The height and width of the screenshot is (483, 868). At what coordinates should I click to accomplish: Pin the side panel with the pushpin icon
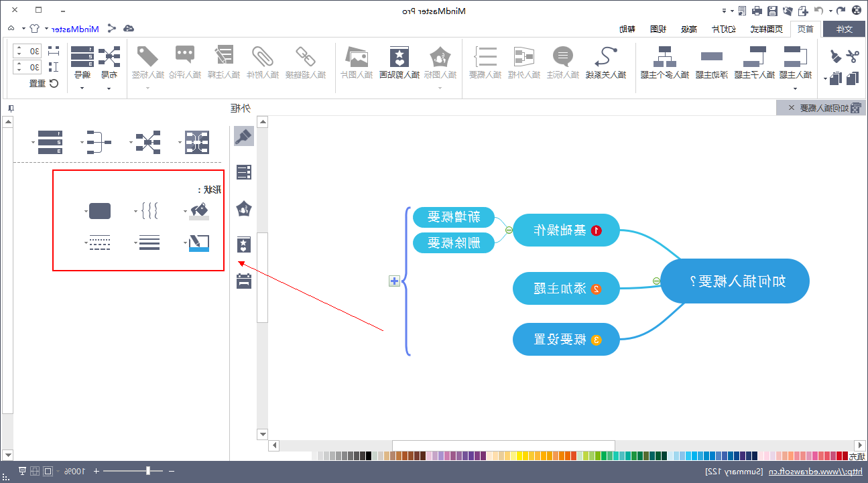tap(9, 108)
